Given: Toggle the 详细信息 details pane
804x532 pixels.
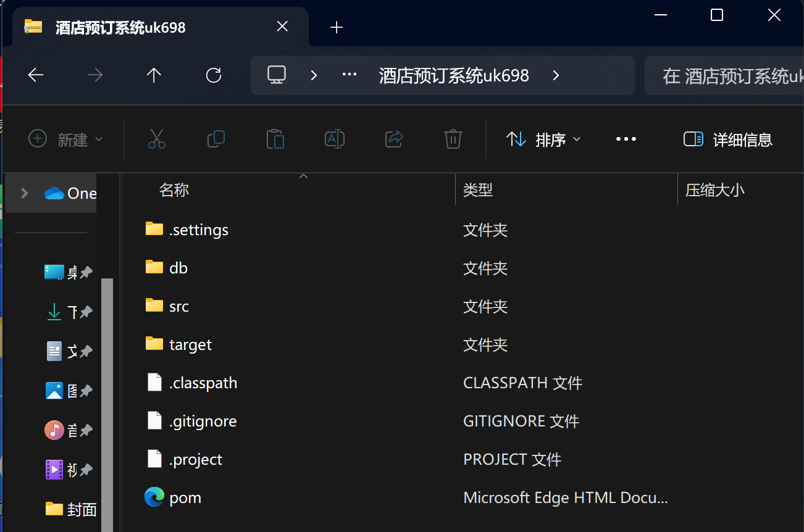Looking at the screenshot, I should point(728,139).
